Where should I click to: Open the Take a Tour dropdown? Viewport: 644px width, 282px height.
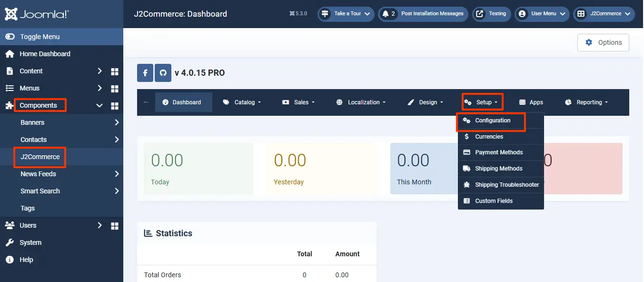[346, 14]
